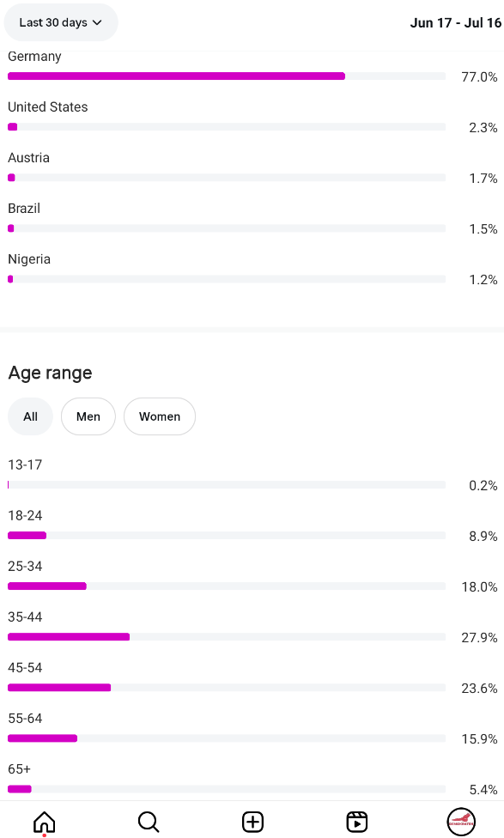Open the Search magnifier icon

(x=149, y=822)
